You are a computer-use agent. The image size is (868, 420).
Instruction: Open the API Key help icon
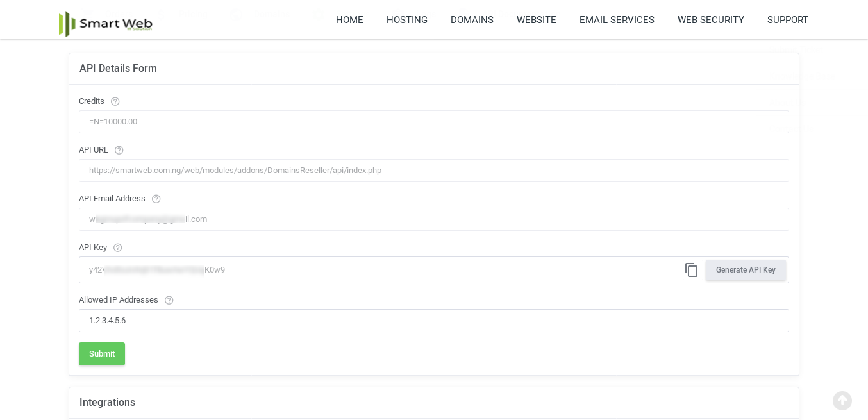[x=118, y=248]
